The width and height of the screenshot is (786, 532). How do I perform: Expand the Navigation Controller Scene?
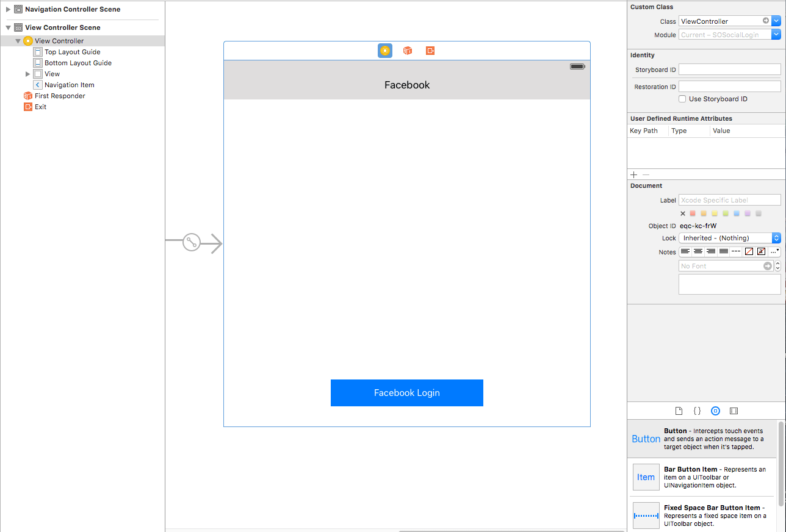coord(9,9)
